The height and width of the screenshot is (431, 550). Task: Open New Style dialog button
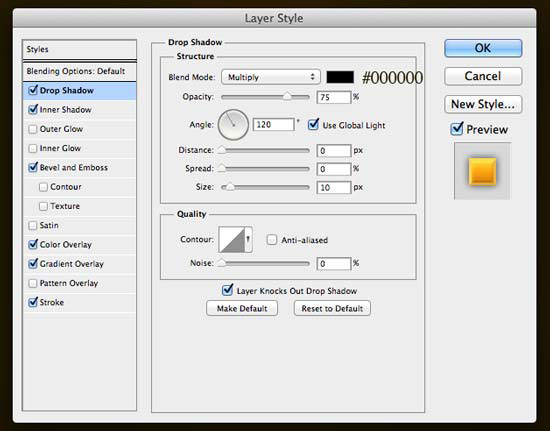coord(483,104)
